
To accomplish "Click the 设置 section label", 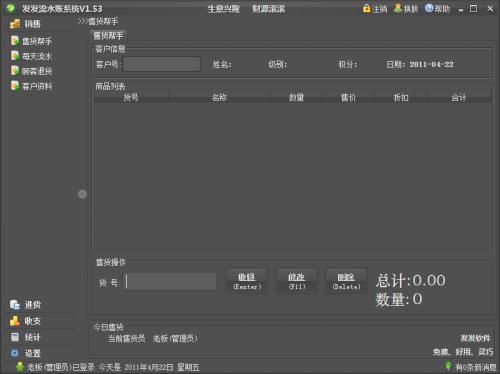I will tap(32, 353).
